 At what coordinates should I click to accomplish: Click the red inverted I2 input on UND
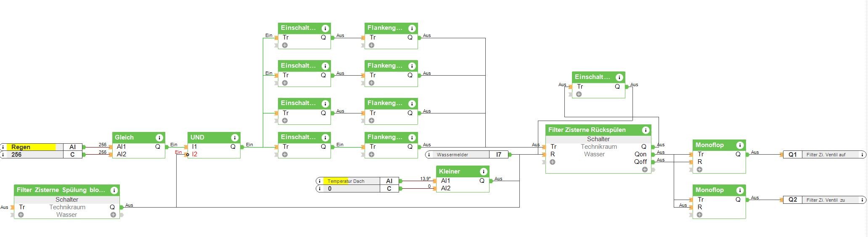click(x=195, y=154)
